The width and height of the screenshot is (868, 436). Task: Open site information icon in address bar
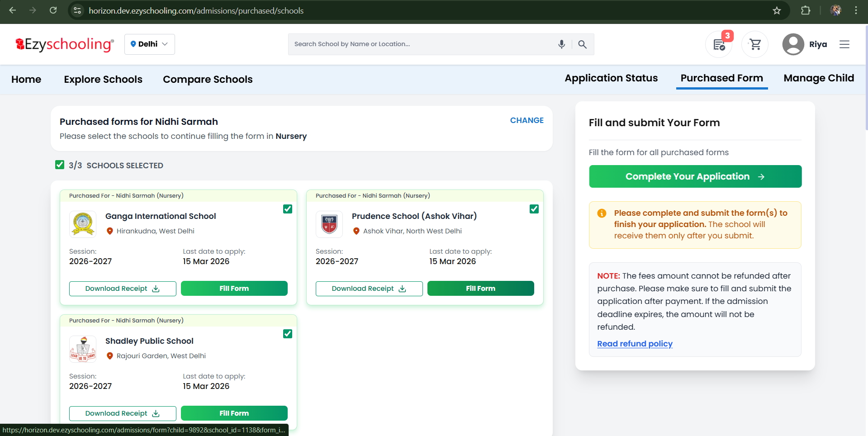(77, 10)
